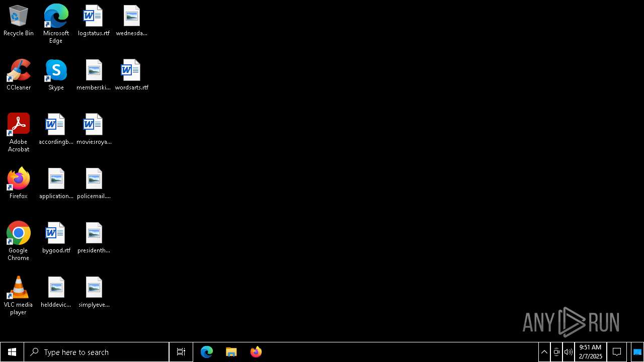Select the helddevic... image file

pos(56,292)
